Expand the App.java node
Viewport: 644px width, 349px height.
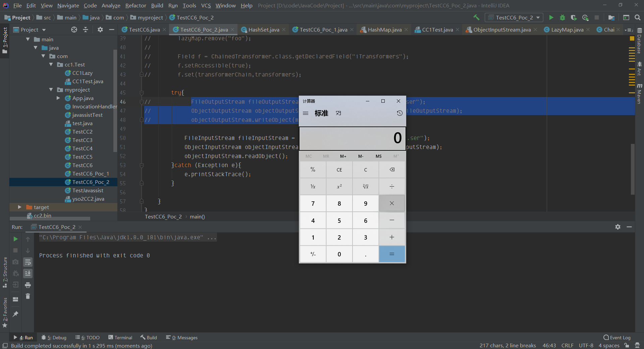(58, 98)
